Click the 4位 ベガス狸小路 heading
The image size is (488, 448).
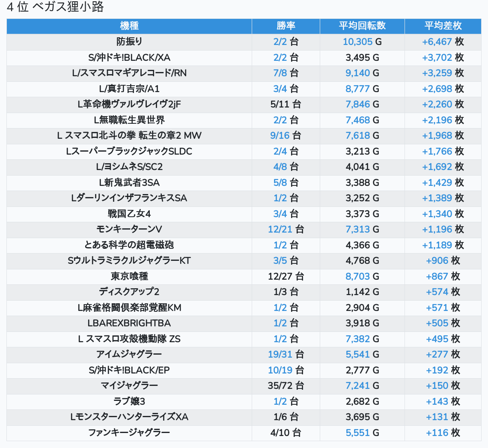pos(56,7)
